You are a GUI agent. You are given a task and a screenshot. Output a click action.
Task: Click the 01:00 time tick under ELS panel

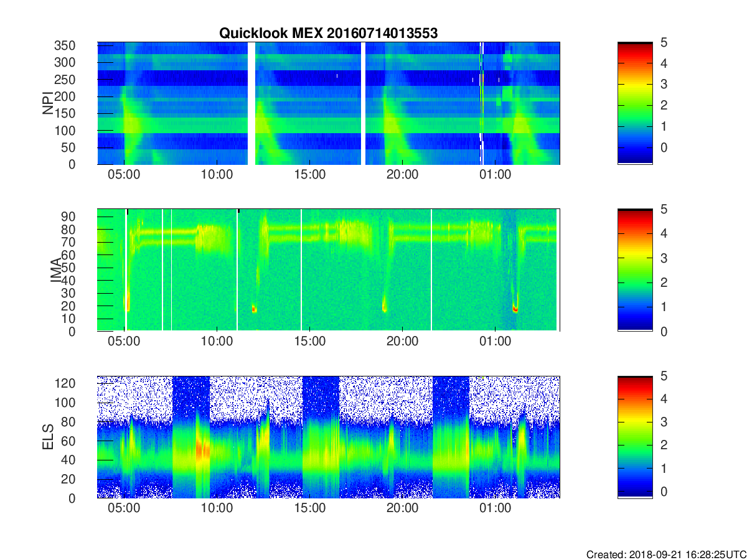[496, 509]
